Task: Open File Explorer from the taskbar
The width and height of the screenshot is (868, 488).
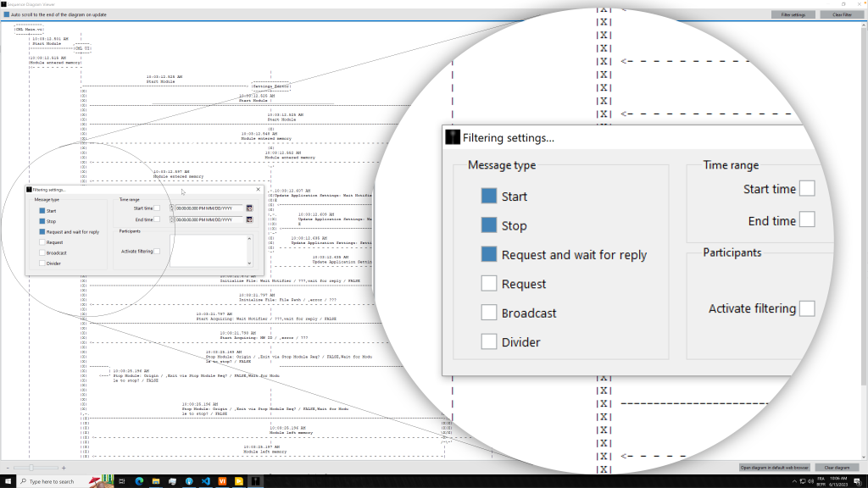Action: click(x=156, y=481)
